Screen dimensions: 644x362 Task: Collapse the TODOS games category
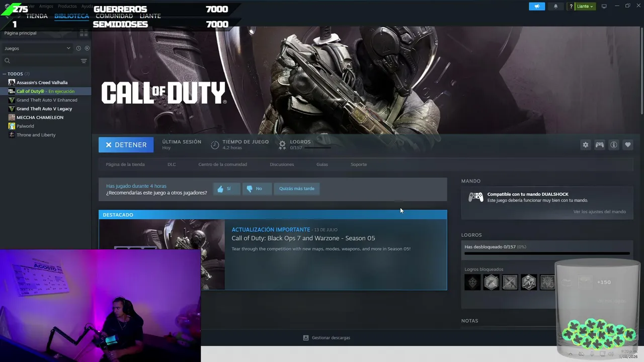4,74
